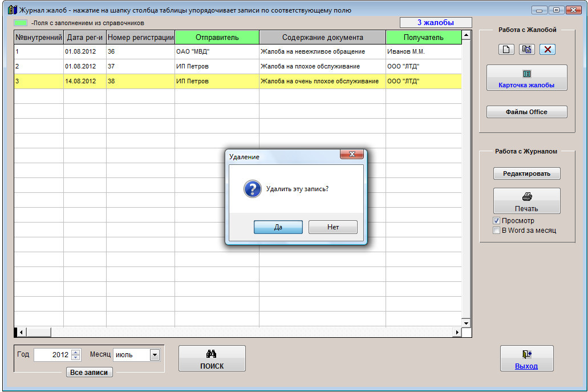Sort by Дата рег-и column header
Image resolution: width=588 pixels, height=392 pixels.
[85, 38]
